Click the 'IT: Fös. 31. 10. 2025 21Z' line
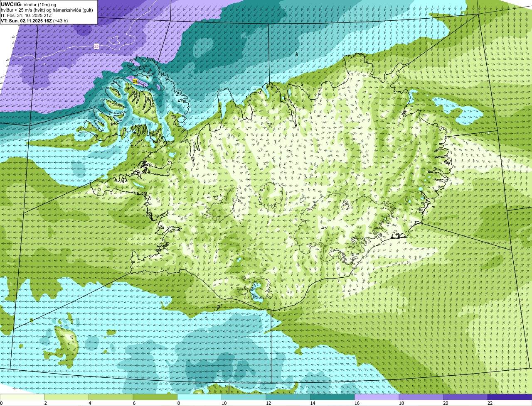 [x=26, y=15]
